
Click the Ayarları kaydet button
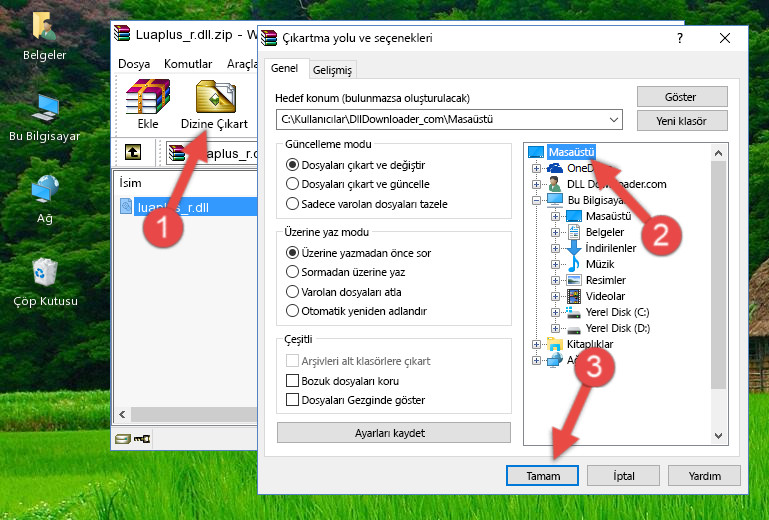(393, 433)
